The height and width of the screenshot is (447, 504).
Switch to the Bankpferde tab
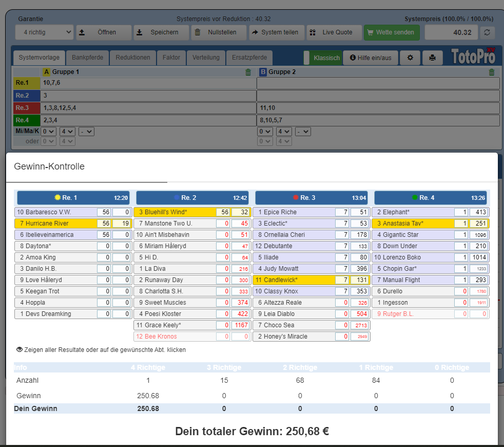point(87,58)
